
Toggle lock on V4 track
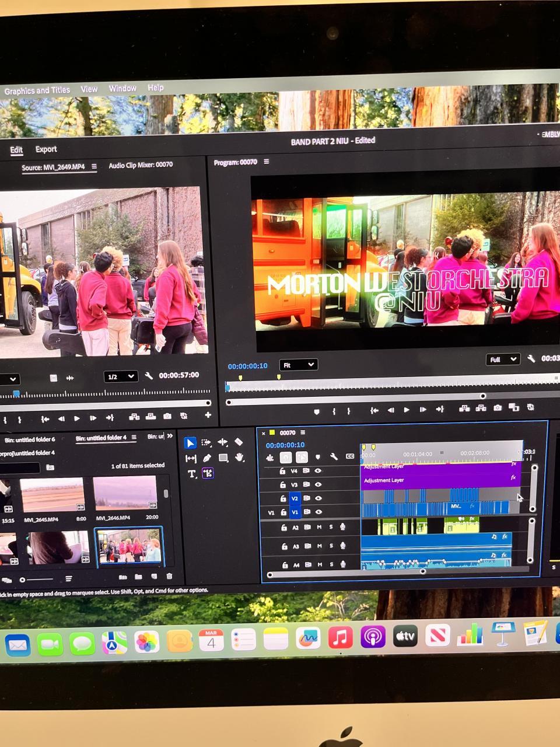pyautogui.click(x=282, y=471)
